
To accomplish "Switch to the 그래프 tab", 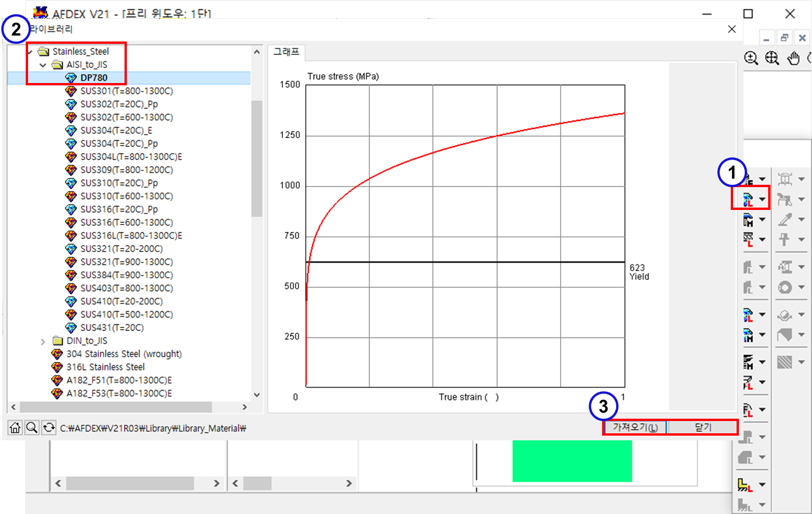I will point(286,52).
